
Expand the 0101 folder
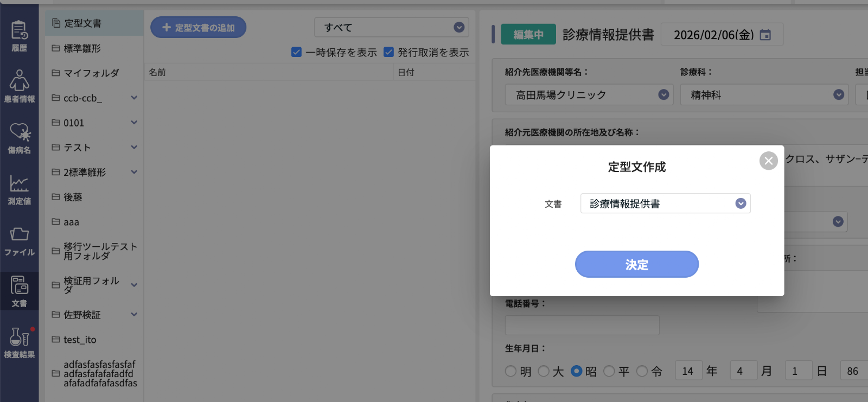pyautogui.click(x=134, y=123)
